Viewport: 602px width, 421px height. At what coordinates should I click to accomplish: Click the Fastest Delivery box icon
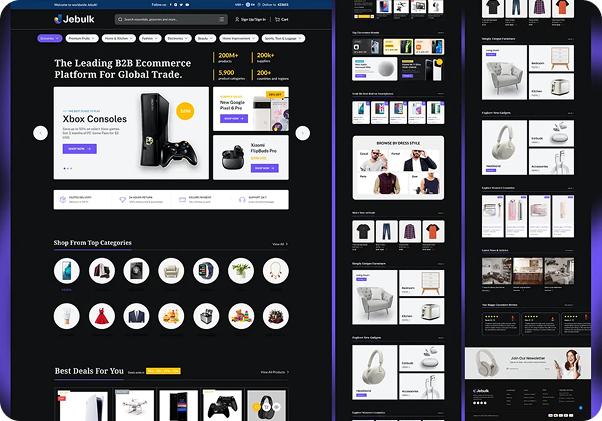(x=63, y=200)
